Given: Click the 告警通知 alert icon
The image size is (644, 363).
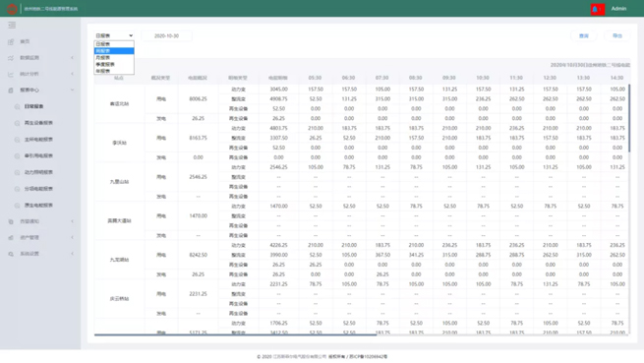Looking at the screenshot, I should (11, 221).
